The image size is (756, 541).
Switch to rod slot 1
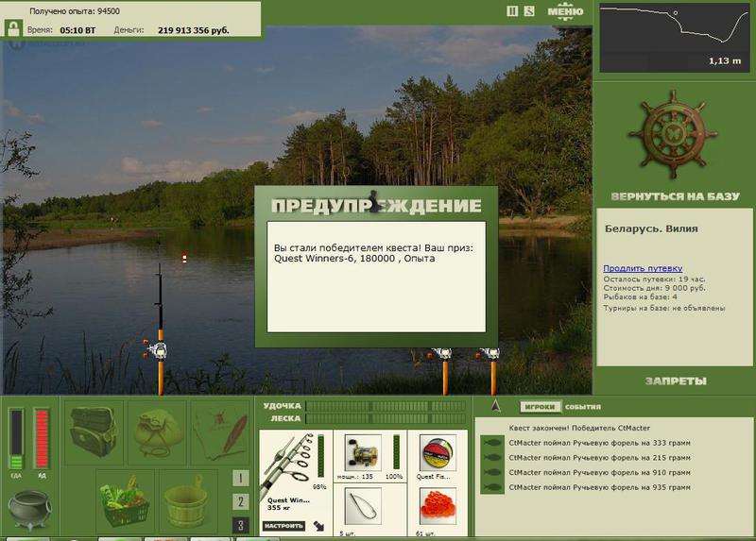point(241,478)
